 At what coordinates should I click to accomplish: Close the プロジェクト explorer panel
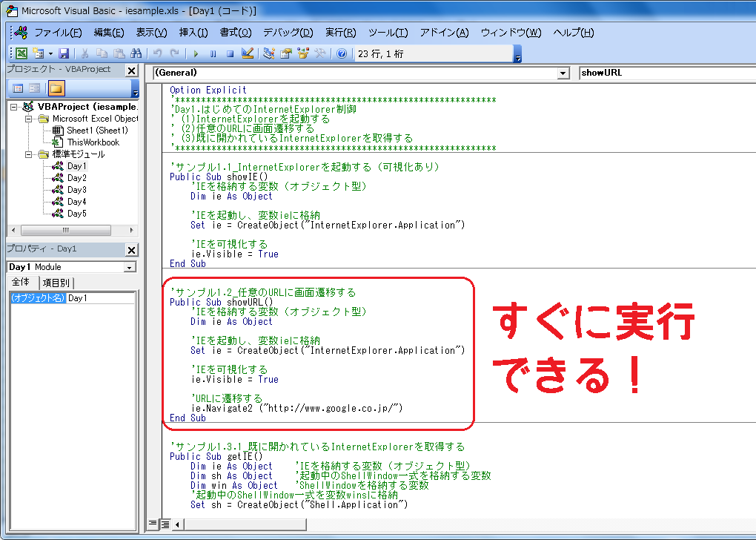coord(131,70)
